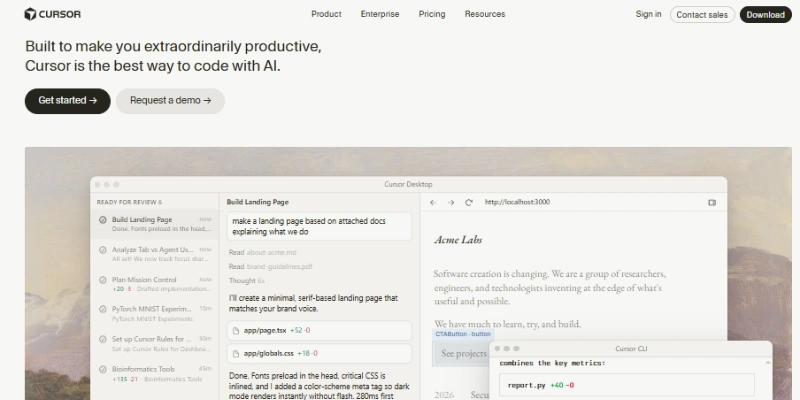Click the READY FOR REVIEW 6 header
The image size is (800, 400).
click(129, 203)
